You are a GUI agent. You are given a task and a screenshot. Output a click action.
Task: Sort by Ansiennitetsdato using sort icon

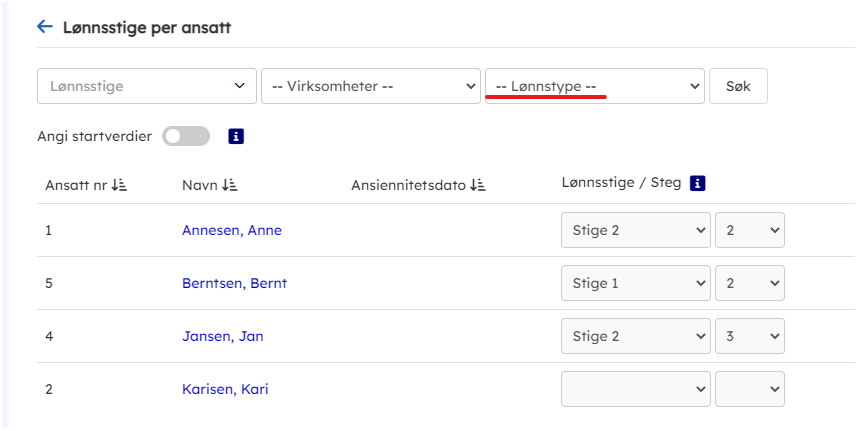(x=477, y=185)
